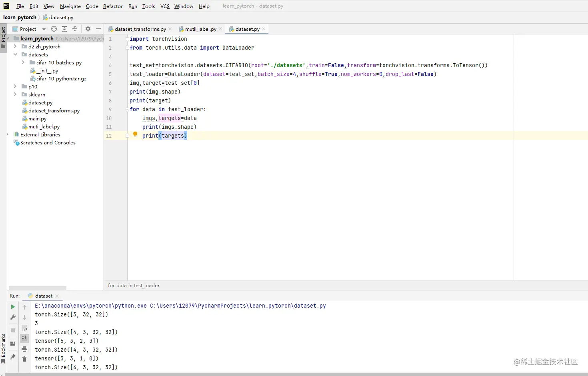This screenshot has width=588, height=376.
Task: Open the Project view dropdown
Action: (44, 29)
